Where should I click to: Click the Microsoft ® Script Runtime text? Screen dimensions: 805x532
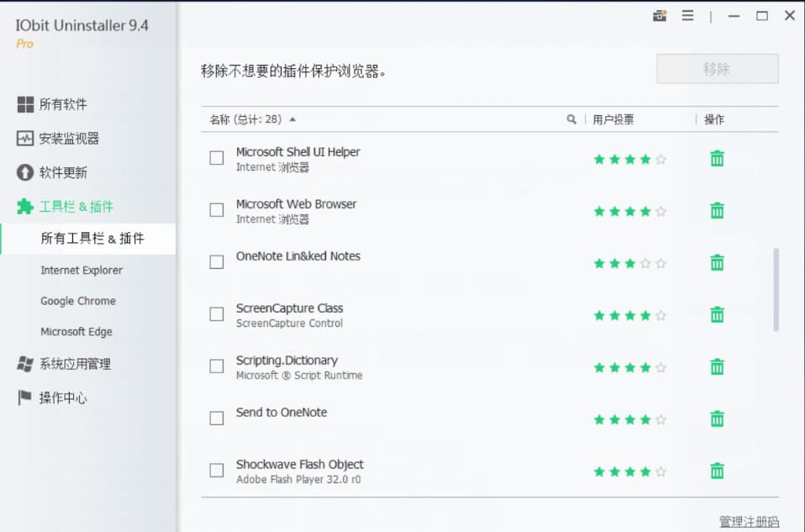pyautogui.click(x=299, y=376)
